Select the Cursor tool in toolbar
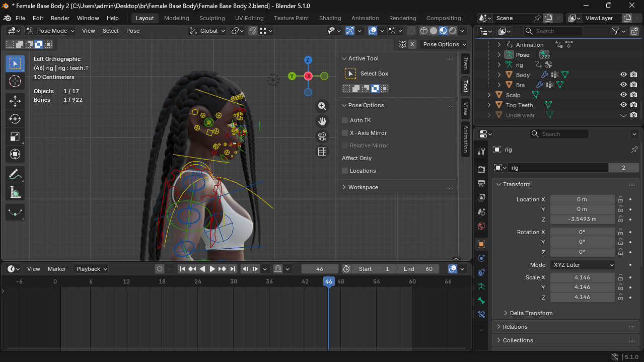644x362 pixels. click(15, 82)
